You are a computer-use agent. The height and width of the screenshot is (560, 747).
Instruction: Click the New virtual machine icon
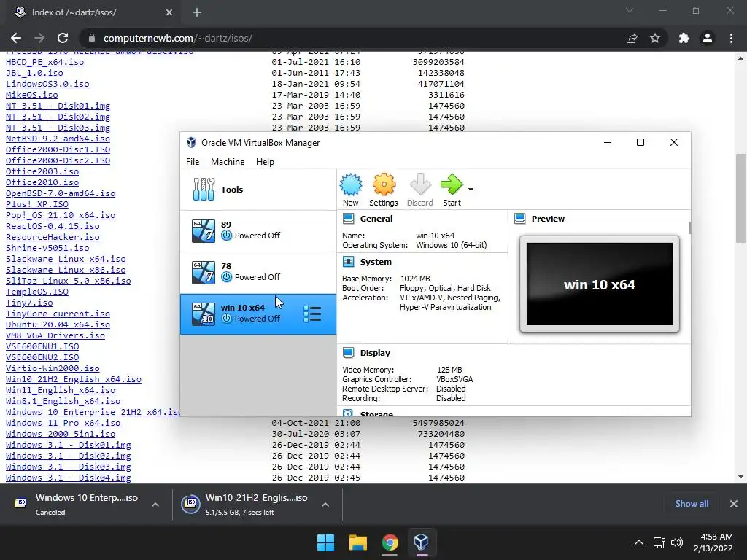[351, 190]
